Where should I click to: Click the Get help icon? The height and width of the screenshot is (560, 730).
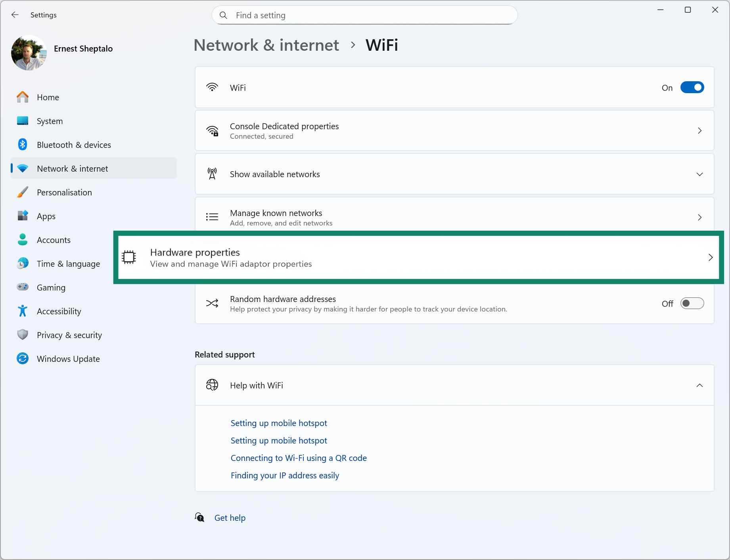199,518
